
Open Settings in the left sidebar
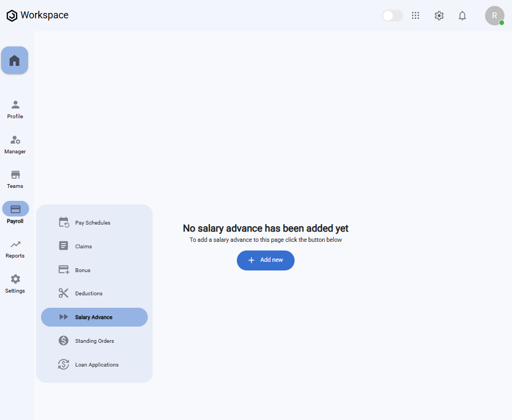tap(15, 283)
